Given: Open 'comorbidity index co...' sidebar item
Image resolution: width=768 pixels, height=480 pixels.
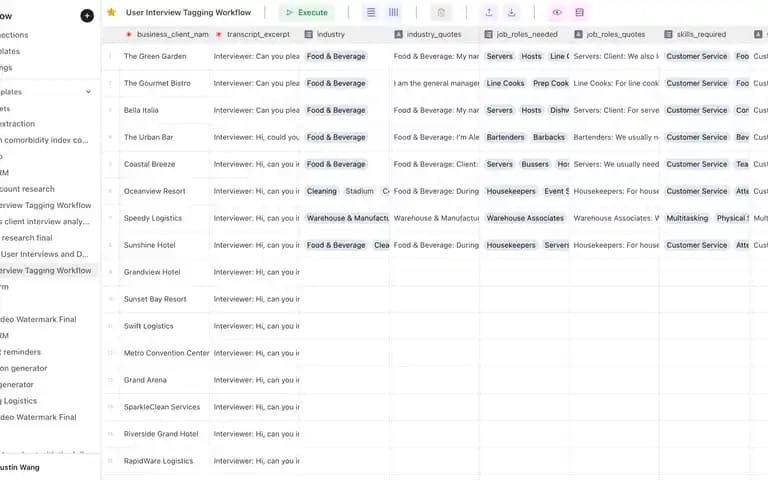Looking at the screenshot, I should 45,140.
